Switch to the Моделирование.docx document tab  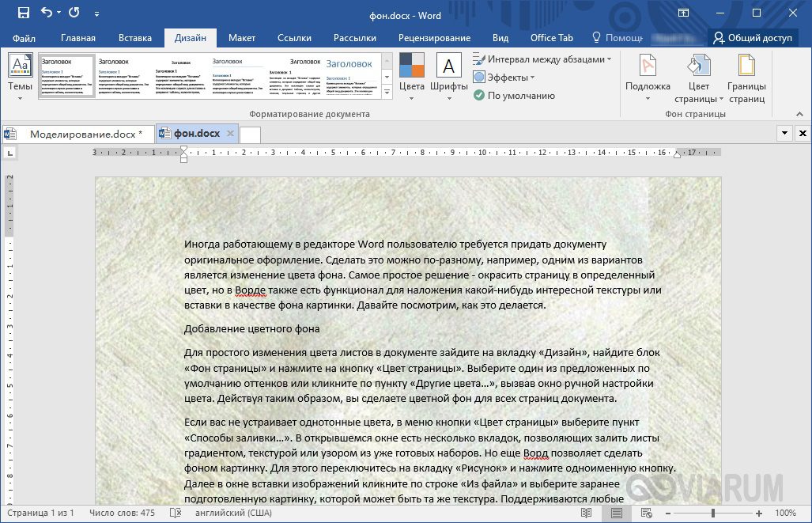click(x=79, y=134)
